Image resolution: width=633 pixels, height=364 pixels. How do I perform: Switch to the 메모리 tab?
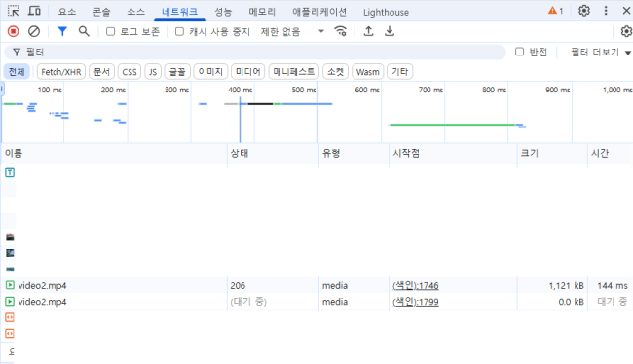262,12
